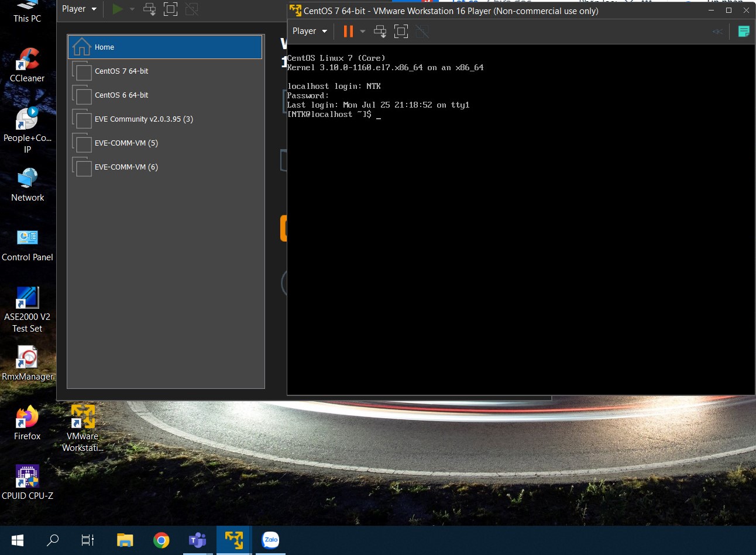
Task: Click the Home house icon in library
Action: click(82, 47)
